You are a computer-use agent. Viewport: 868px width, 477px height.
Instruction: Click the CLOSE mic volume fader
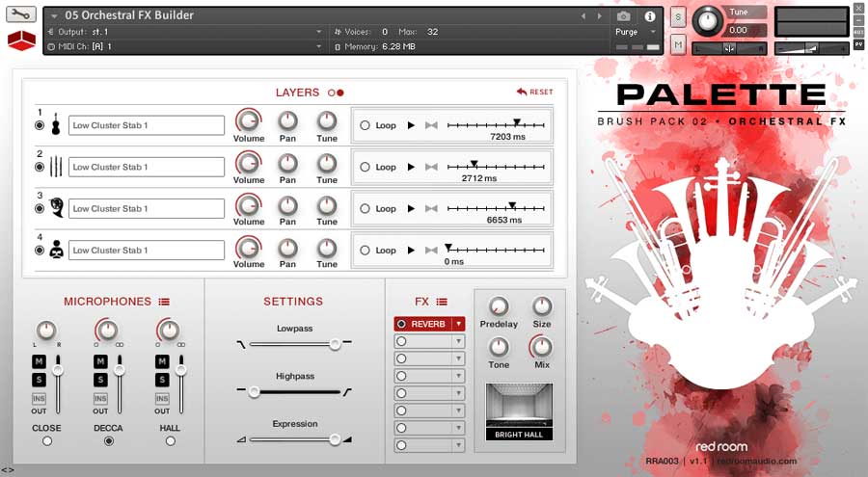pos(58,370)
